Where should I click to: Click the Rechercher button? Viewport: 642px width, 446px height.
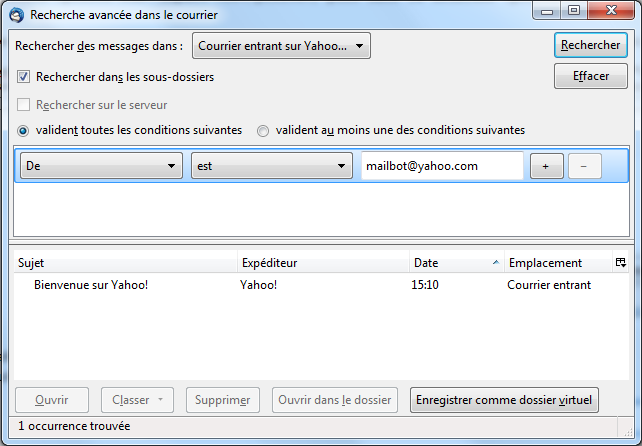click(x=590, y=45)
